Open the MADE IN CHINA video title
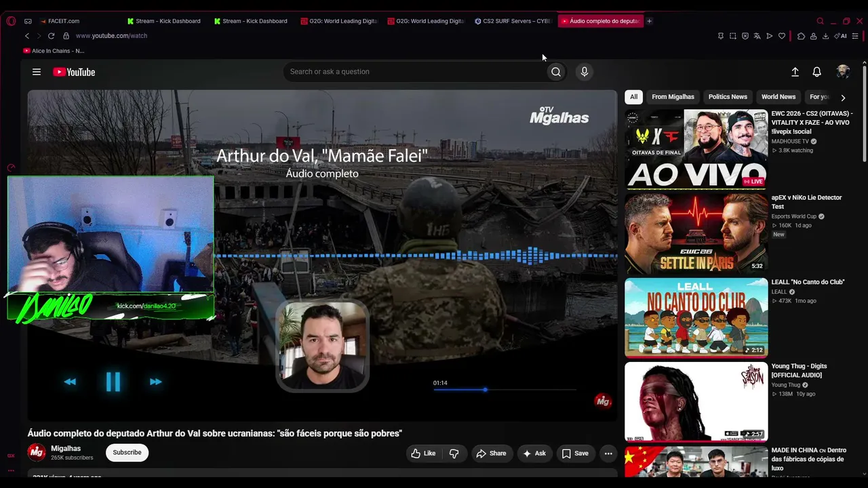The image size is (868, 488). point(808,459)
